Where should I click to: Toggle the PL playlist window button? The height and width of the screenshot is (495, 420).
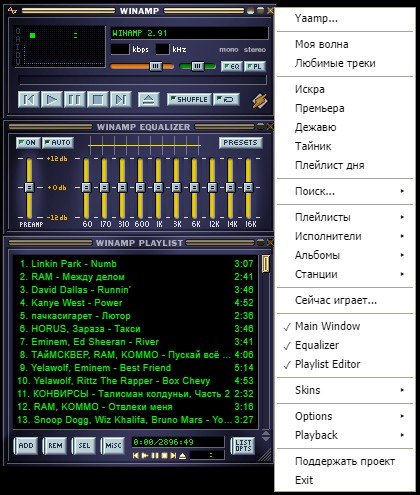pyautogui.click(x=255, y=66)
